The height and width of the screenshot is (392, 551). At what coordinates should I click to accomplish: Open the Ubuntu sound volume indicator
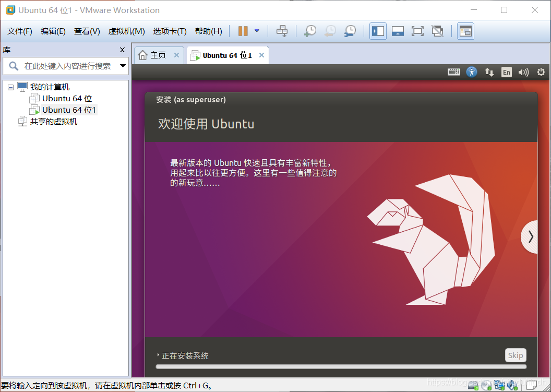(x=523, y=72)
